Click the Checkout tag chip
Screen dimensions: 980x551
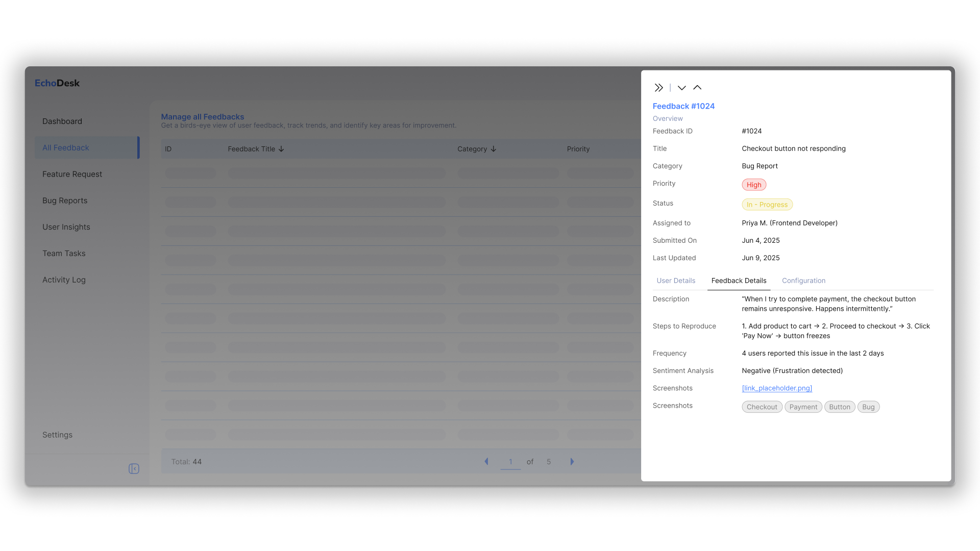point(762,407)
